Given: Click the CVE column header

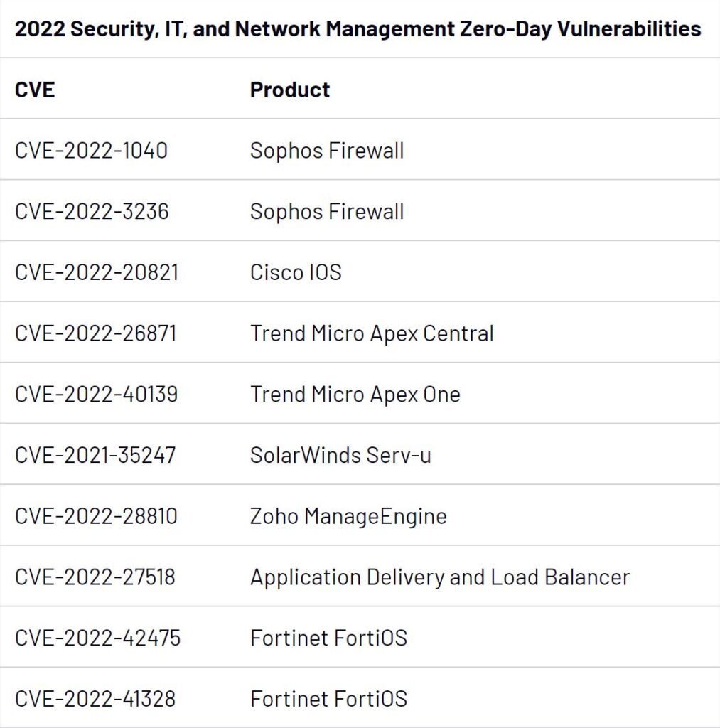Looking at the screenshot, I should tap(35, 90).
